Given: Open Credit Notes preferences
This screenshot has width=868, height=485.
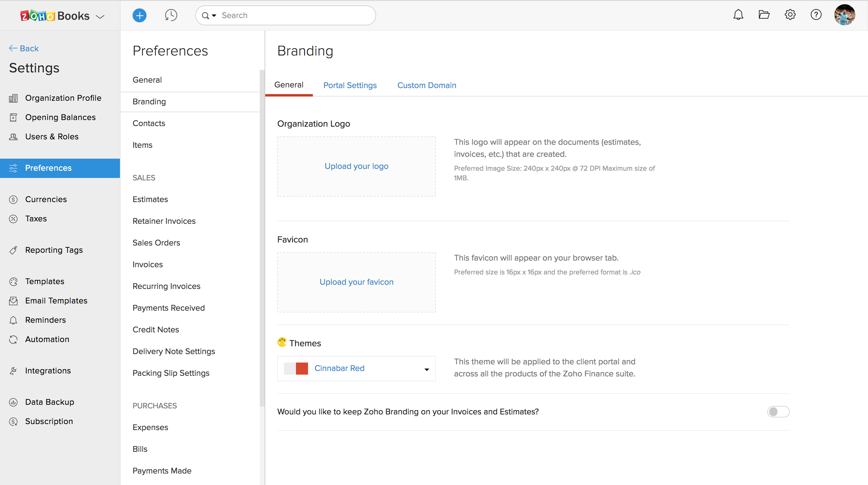Looking at the screenshot, I should pyautogui.click(x=156, y=330).
